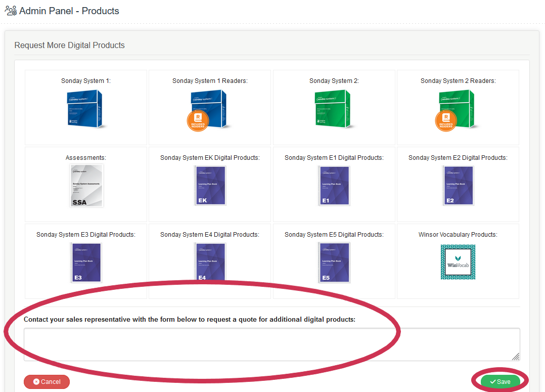
Task: Choose the E1 Learning Plan Book cover
Action: coord(334,186)
